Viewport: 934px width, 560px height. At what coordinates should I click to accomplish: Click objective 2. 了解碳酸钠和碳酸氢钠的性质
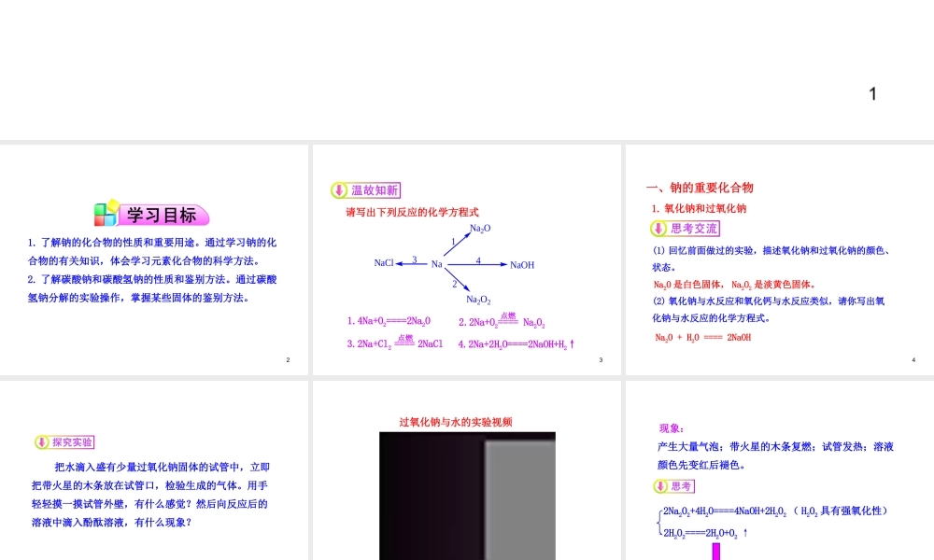pyautogui.click(x=152, y=288)
